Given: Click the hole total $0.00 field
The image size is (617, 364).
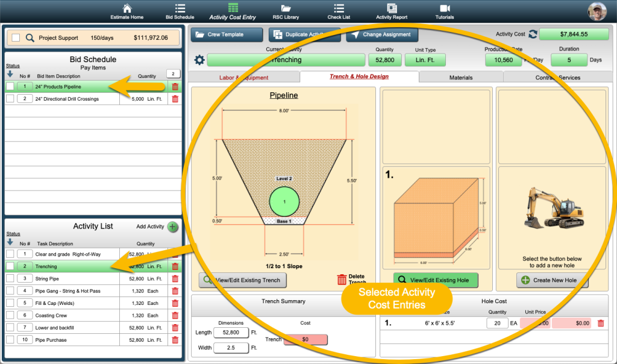Looking at the screenshot, I should pyautogui.click(x=572, y=323).
